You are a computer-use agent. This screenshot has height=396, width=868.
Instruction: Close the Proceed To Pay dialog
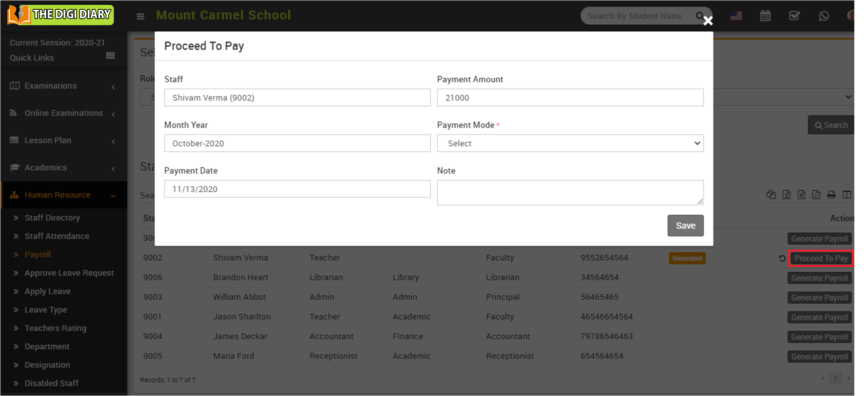(x=708, y=21)
